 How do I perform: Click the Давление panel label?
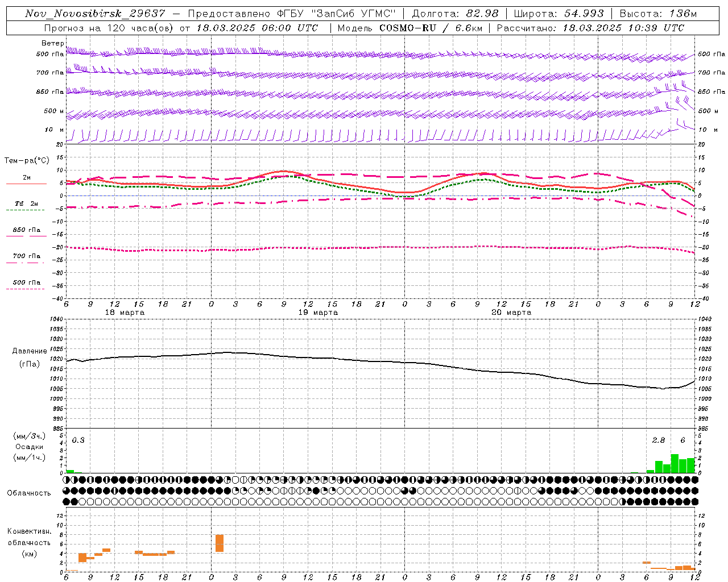[30, 351]
